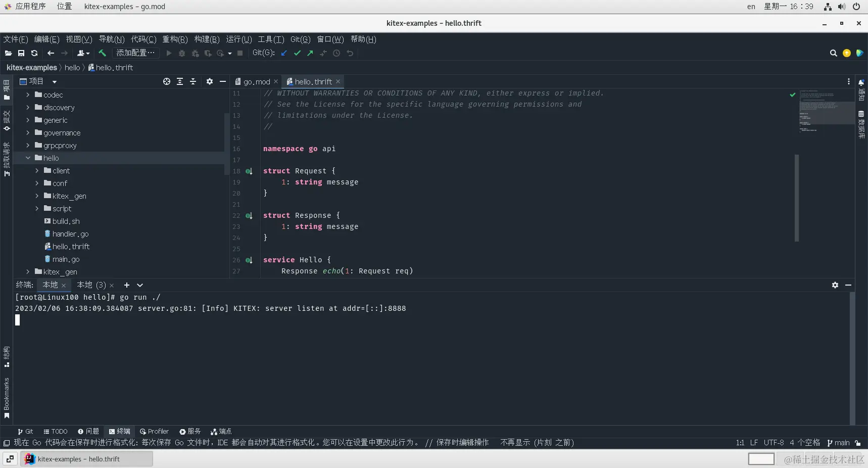Click Expand All in project panel
Image resolution: width=868 pixels, height=468 pixels.
[180, 81]
